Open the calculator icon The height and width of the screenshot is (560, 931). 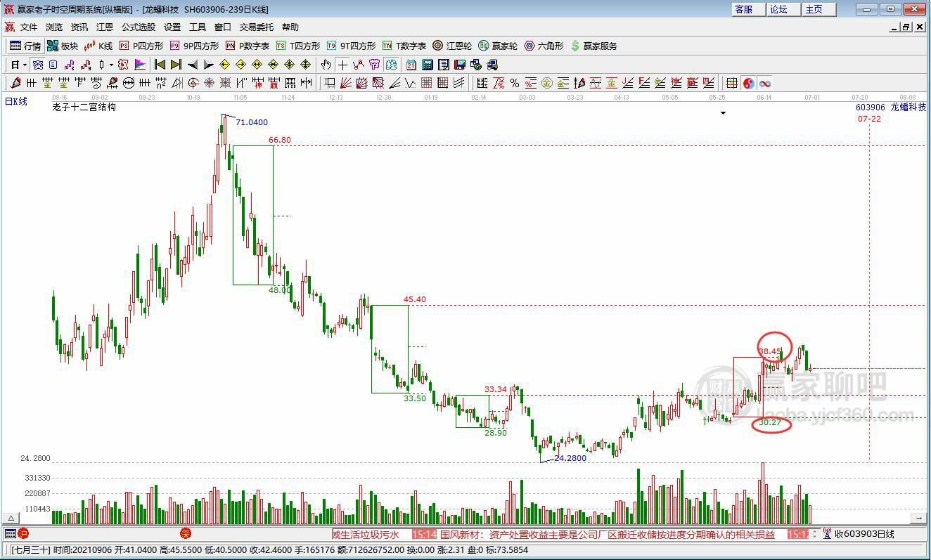coord(428,65)
